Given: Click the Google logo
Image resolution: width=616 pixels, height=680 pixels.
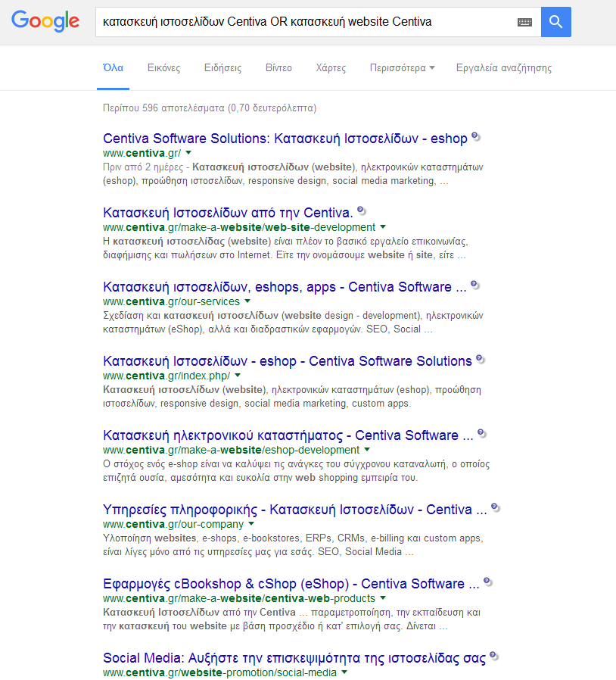Looking at the screenshot, I should (x=45, y=21).
